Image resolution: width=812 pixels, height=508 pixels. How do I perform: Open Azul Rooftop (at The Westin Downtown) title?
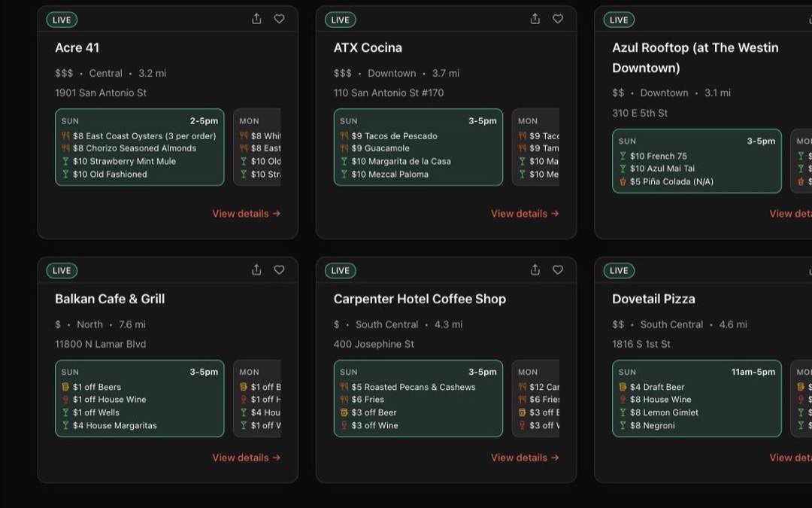click(695, 57)
